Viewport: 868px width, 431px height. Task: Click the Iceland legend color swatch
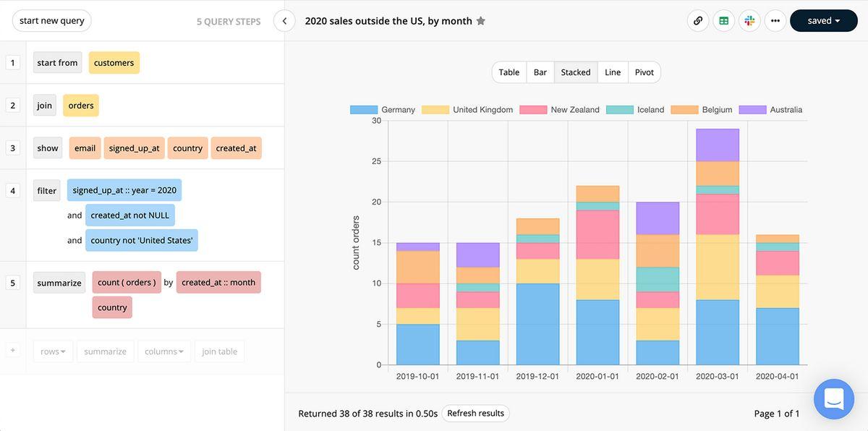(x=619, y=110)
